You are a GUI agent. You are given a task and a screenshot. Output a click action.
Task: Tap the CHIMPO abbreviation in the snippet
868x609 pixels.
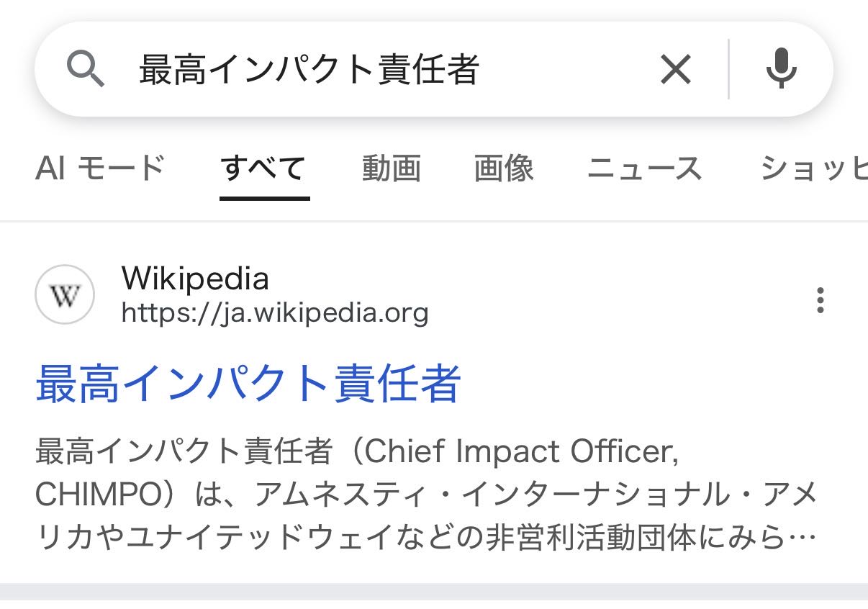click(x=99, y=495)
